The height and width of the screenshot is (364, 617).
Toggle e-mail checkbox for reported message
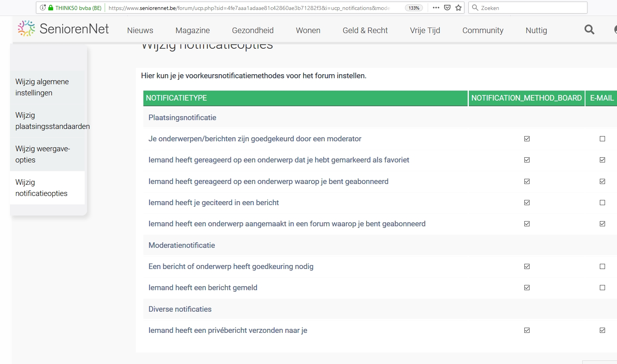602,288
